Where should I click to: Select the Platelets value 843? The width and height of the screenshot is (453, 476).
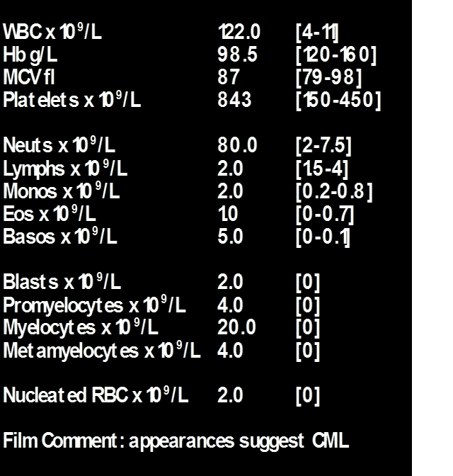pos(234,100)
